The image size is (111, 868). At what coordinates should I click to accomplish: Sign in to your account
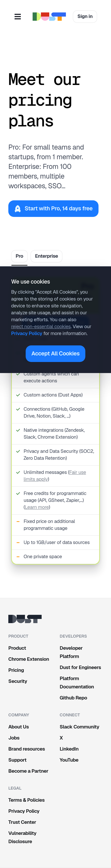pyautogui.click(x=85, y=17)
